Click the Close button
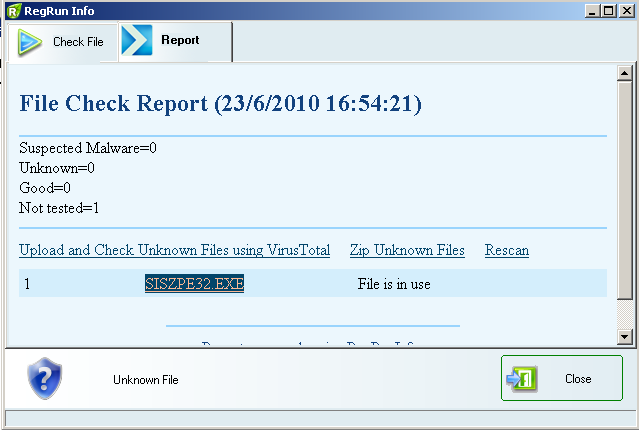This screenshot has height=430, width=639. (562, 378)
